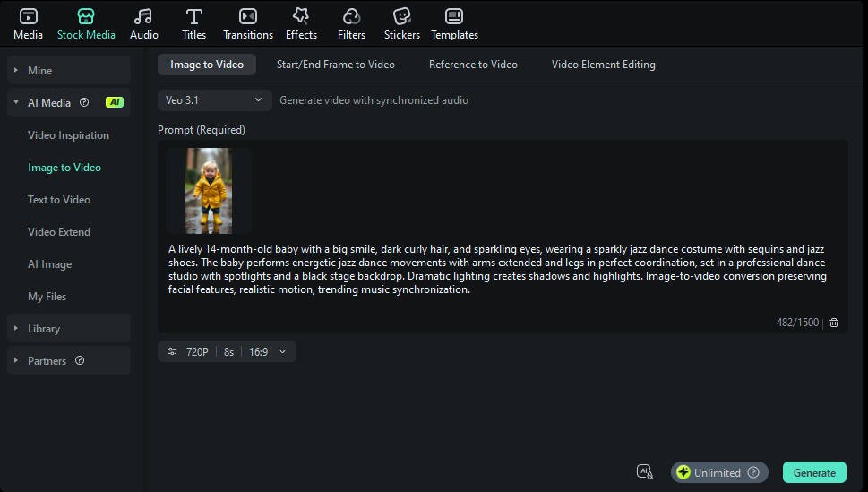The image size is (868, 492).
Task: Click 'Generate video with synchronized audio' text
Action: tap(374, 100)
